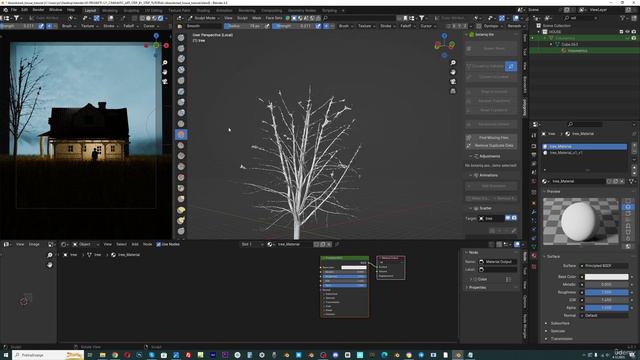Open the Render menu
The width and height of the screenshot is (640, 360).
[38, 10]
